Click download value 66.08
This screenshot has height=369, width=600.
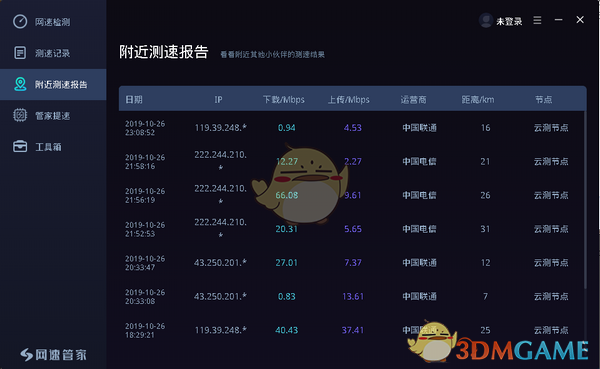[x=287, y=195]
